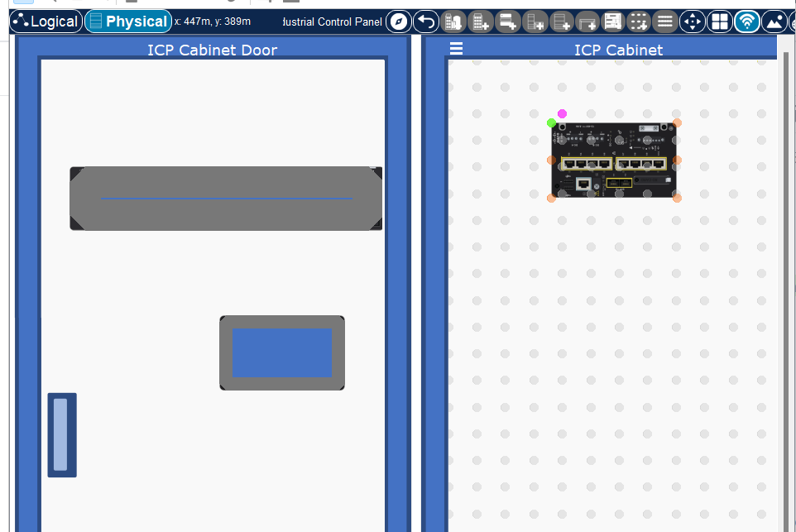Select the Physical workspace tab

pyautogui.click(x=128, y=22)
